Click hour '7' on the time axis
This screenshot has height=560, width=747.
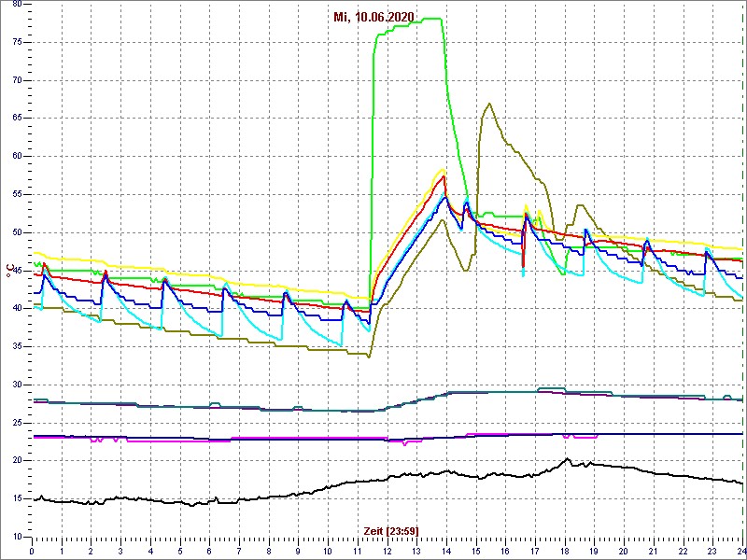click(x=239, y=552)
